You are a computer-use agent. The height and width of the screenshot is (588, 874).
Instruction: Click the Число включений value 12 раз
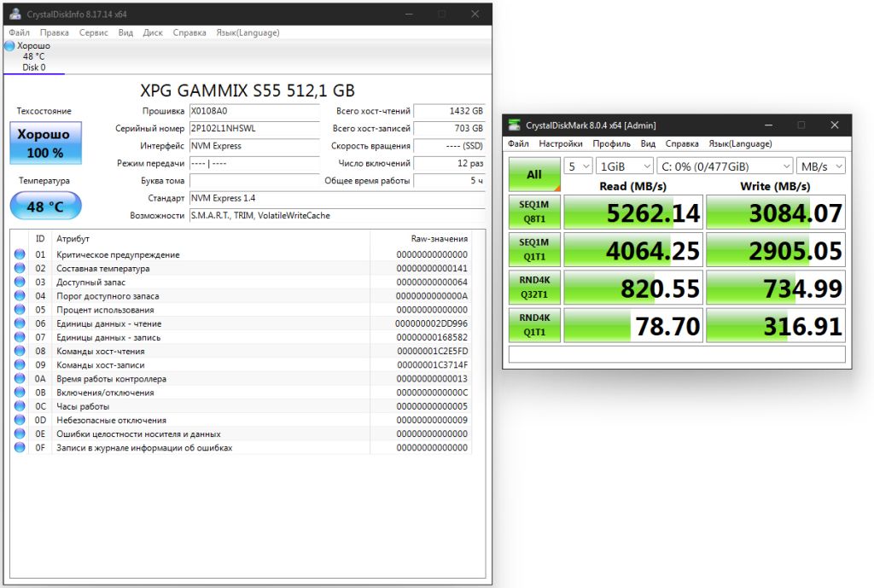click(x=449, y=163)
